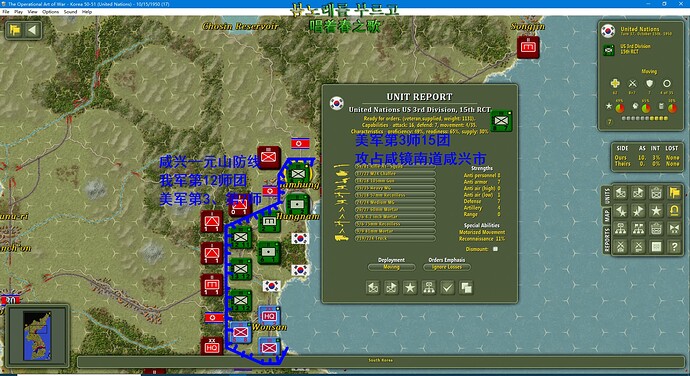Click the yellow flags icon in control panel

[x=674, y=192]
